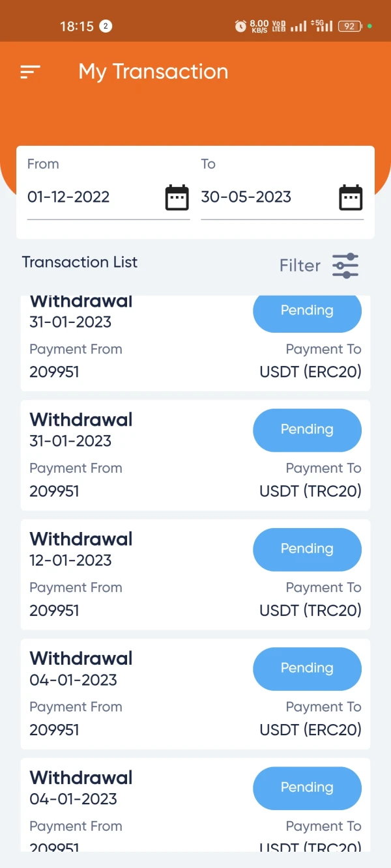
Task: Open the 12-01-2023 Withdrawal transaction title
Action: pos(81,539)
